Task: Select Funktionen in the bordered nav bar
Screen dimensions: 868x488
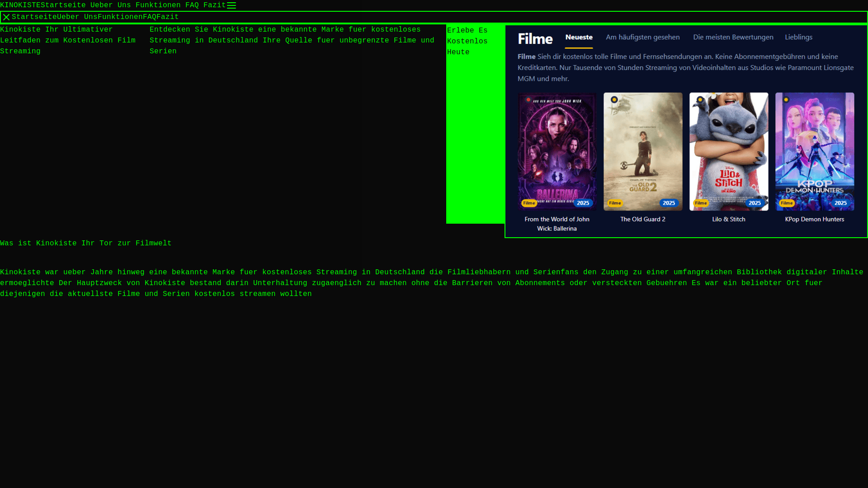Action: tap(120, 17)
